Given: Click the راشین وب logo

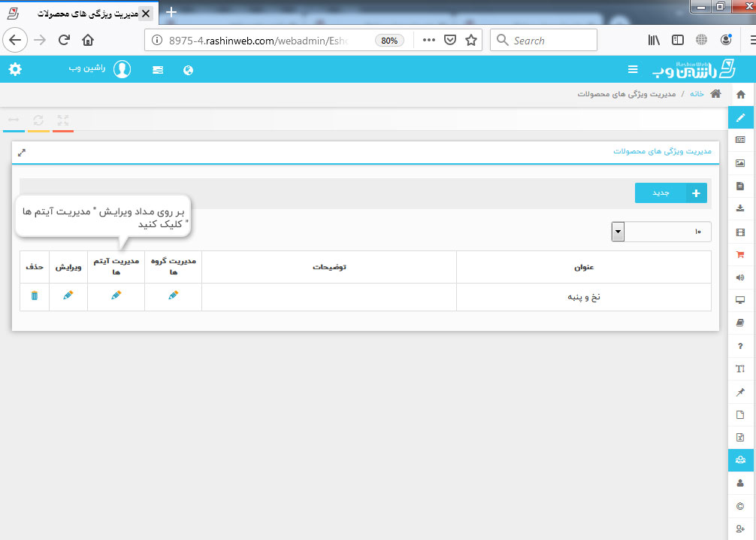Looking at the screenshot, I should point(694,69).
